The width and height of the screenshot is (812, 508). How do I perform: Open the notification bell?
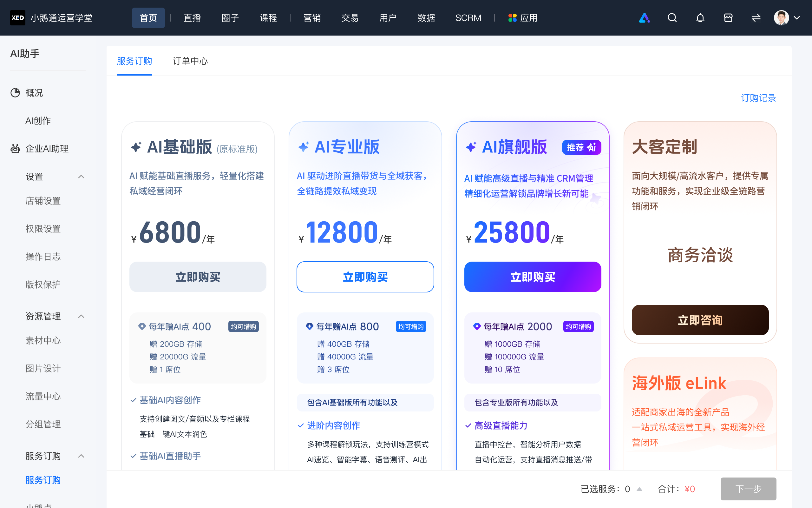(x=700, y=18)
